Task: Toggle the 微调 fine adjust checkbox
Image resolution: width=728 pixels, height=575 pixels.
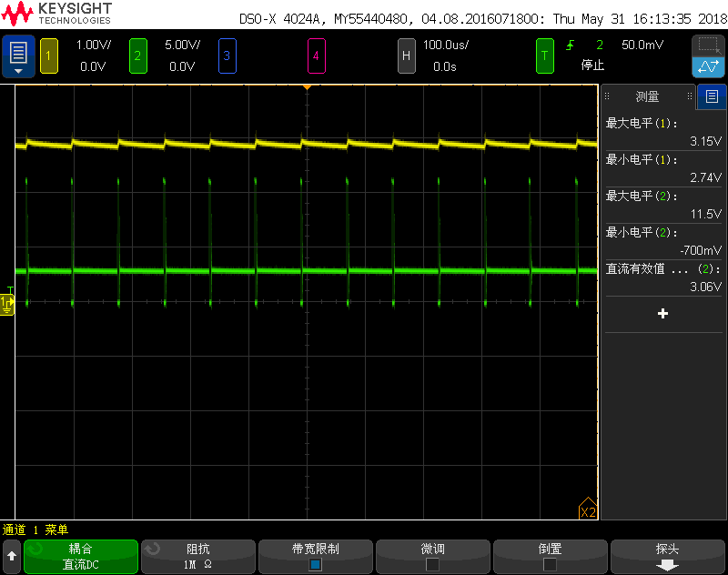Action: (433, 564)
